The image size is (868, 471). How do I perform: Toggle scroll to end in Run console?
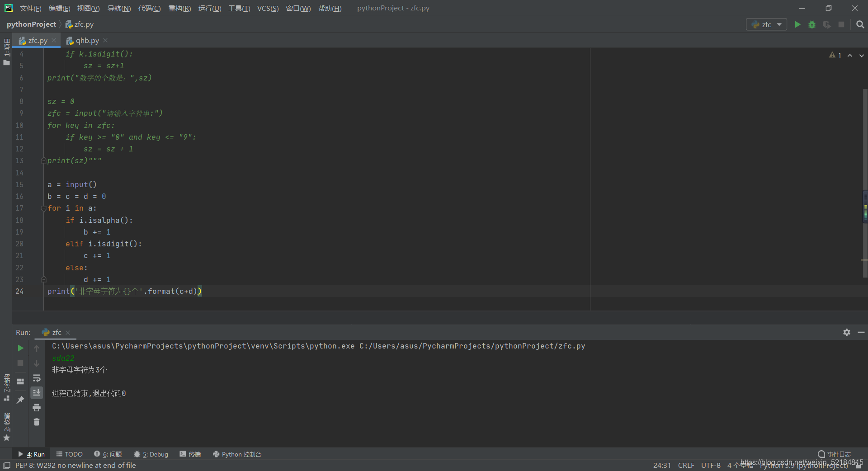(x=37, y=392)
